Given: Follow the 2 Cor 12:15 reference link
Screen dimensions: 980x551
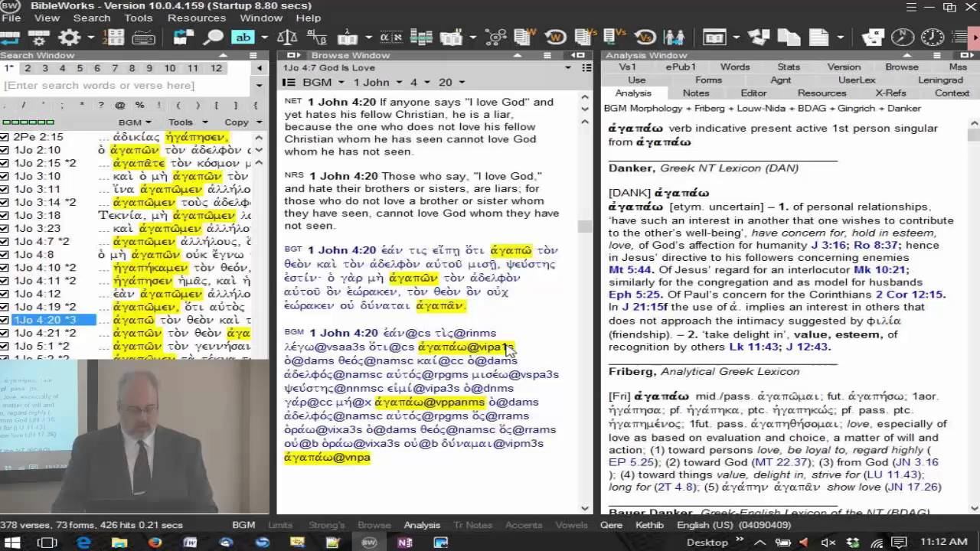Looking at the screenshot, I should (911, 294).
